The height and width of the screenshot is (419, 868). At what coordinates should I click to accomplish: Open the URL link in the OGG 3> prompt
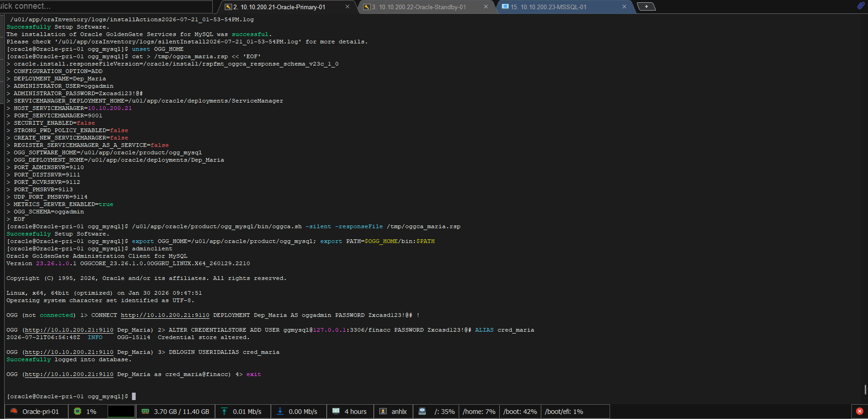69,352
